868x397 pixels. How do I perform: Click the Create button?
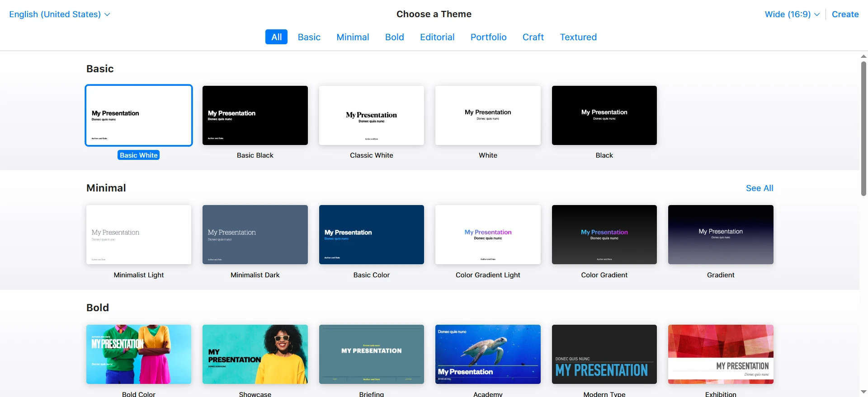(x=845, y=14)
